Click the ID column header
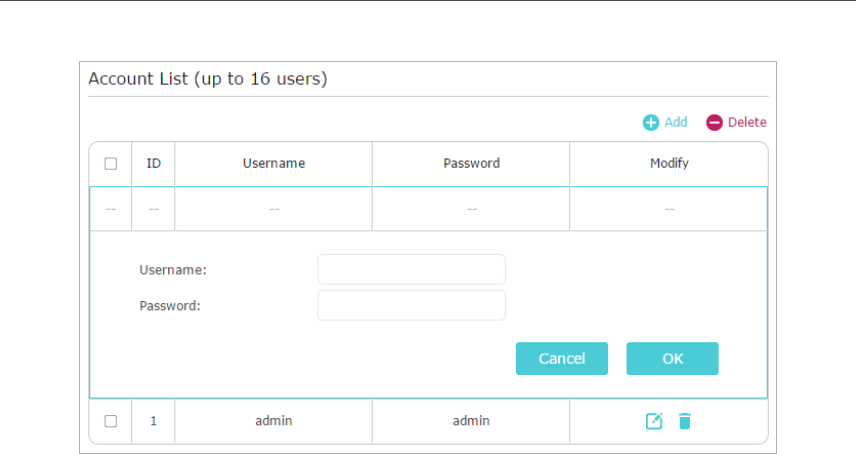The height and width of the screenshot is (454, 856). (x=153, y=163)
